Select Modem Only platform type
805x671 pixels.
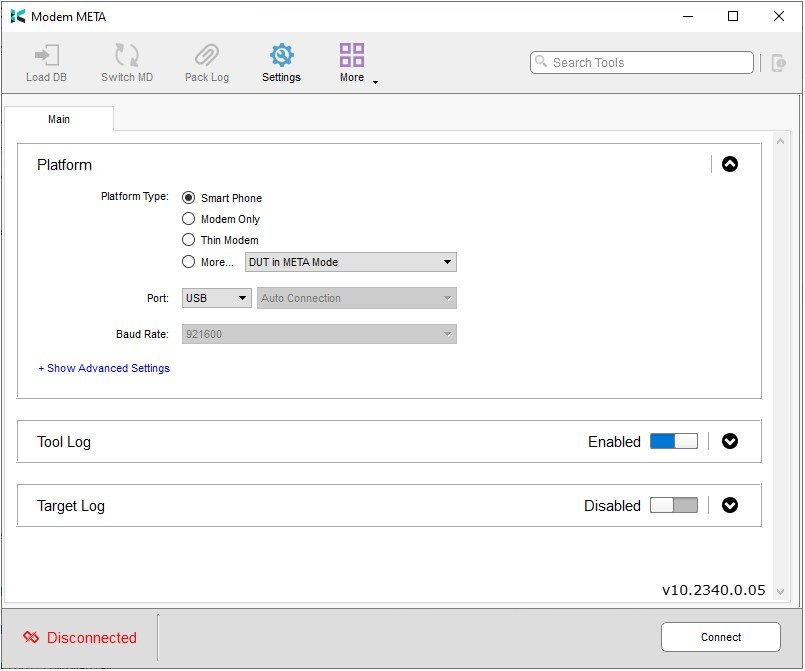tap(188, 219)
